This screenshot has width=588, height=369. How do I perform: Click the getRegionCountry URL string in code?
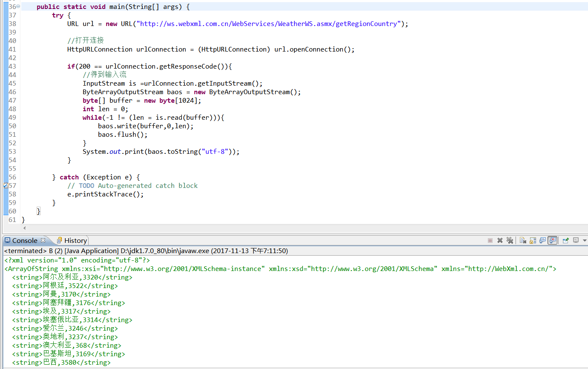[268, 24]
